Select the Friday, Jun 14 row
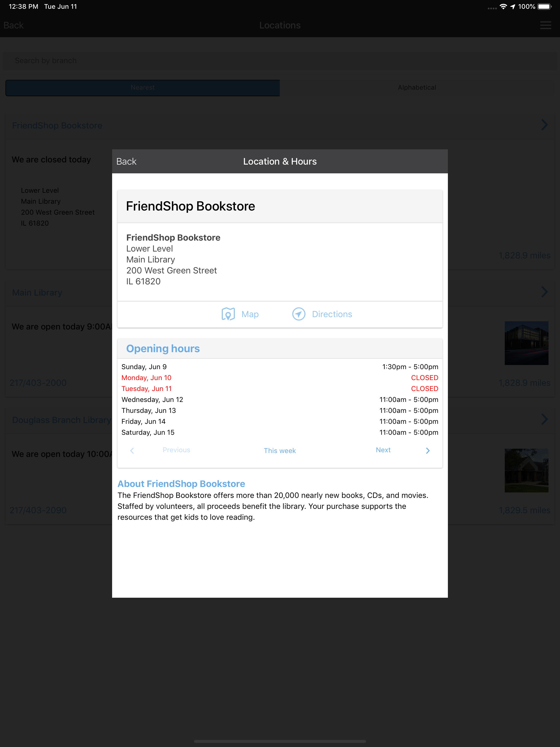This screenshot has width=560, height=747. click(x=280, y=421)
